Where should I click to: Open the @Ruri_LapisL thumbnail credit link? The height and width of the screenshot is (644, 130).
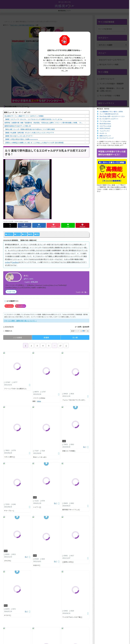point(24,222)
